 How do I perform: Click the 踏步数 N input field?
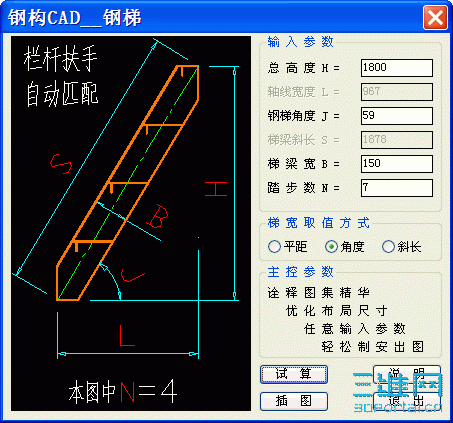397,188
